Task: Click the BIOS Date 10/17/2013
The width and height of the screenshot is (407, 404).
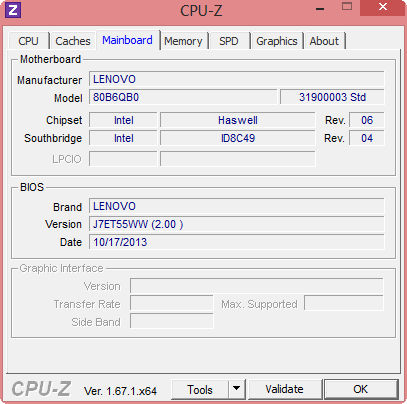Action: (237, 242)
